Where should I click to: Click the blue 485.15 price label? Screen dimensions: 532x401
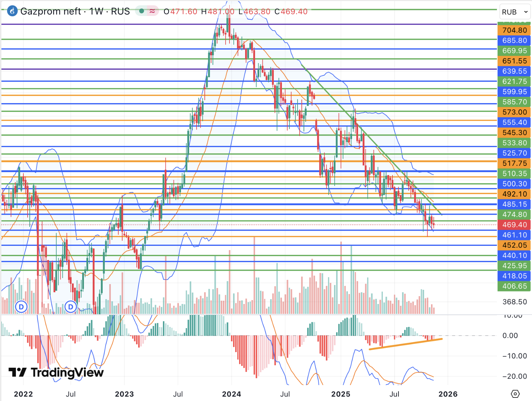(x=514, y=204)
